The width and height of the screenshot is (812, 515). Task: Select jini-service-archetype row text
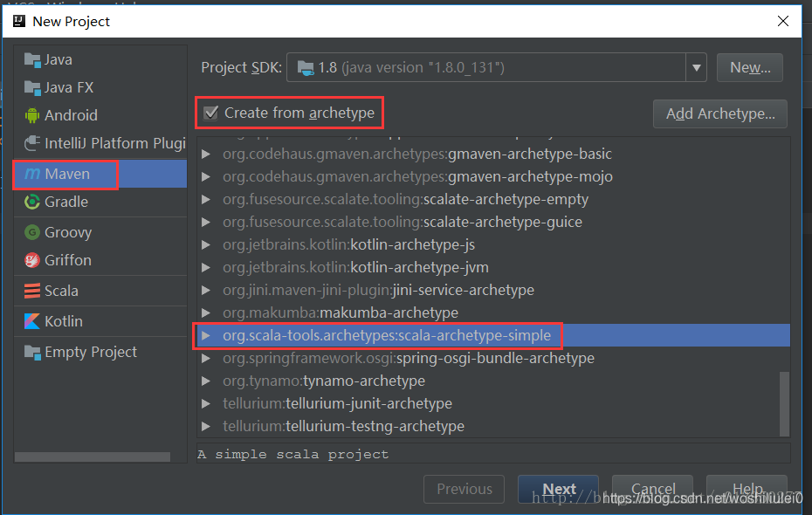[379, 291]
